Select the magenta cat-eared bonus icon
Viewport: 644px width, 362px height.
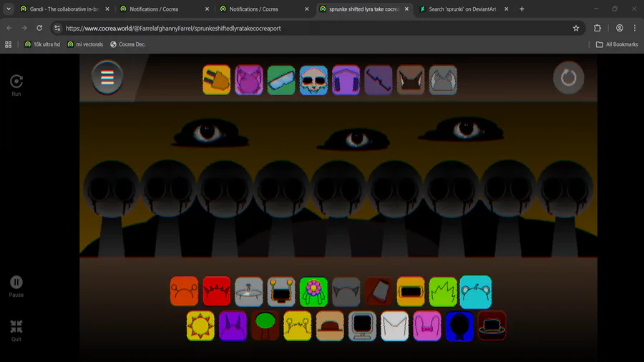point(249,80)
